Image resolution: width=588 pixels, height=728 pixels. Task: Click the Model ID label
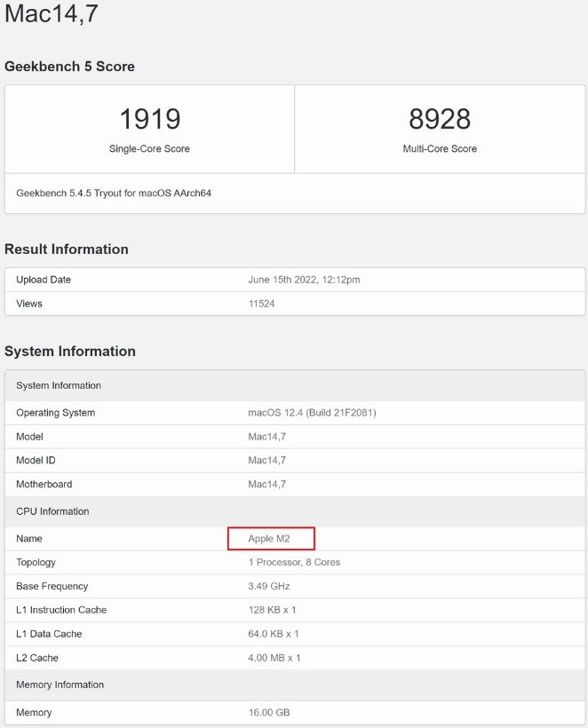point(36,460)
